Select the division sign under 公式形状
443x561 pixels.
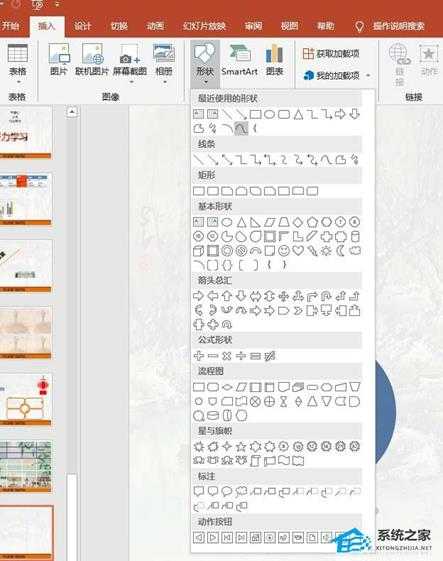pyautogui.click(x=241, y=356)
